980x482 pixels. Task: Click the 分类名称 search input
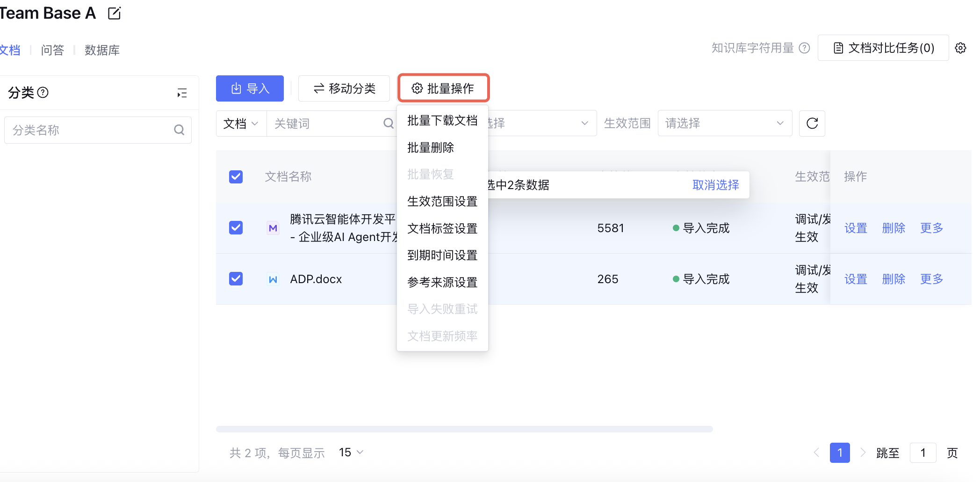click(x=98, y=130)
